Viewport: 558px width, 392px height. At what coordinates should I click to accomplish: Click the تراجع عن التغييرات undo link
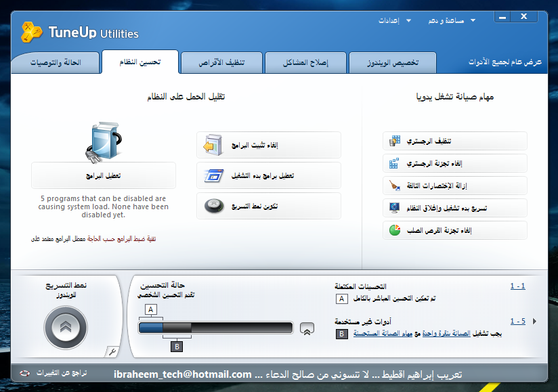[x=62, y=373]
